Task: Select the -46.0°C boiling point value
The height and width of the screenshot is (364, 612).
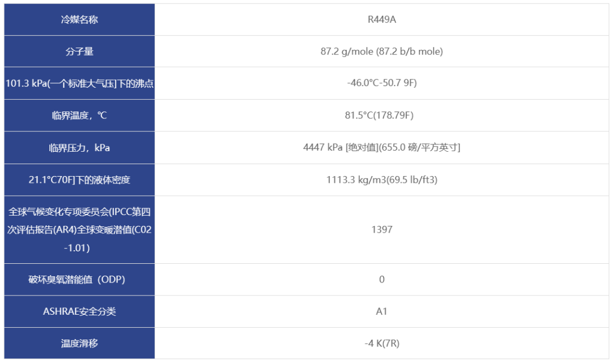Action: [381, 84]
